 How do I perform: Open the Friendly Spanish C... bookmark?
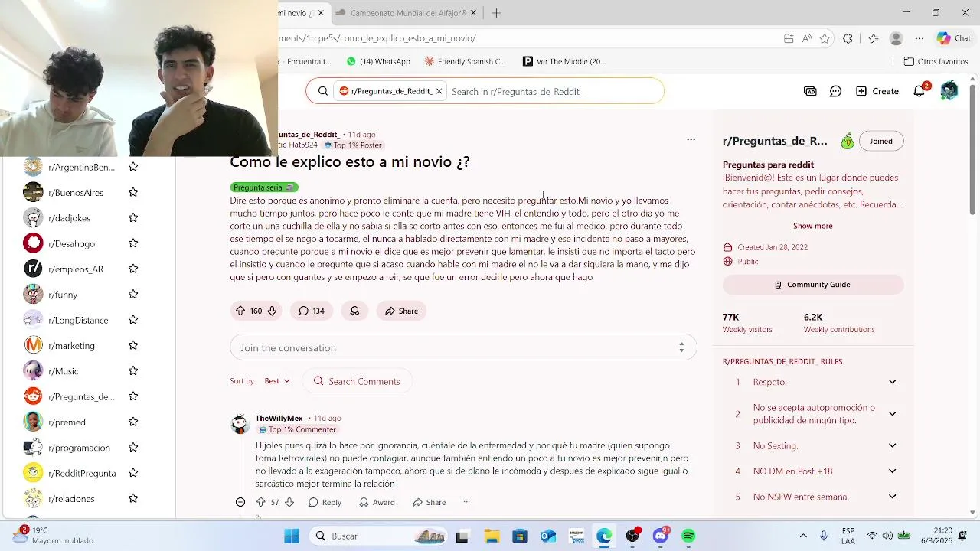(x=465, y=61)
